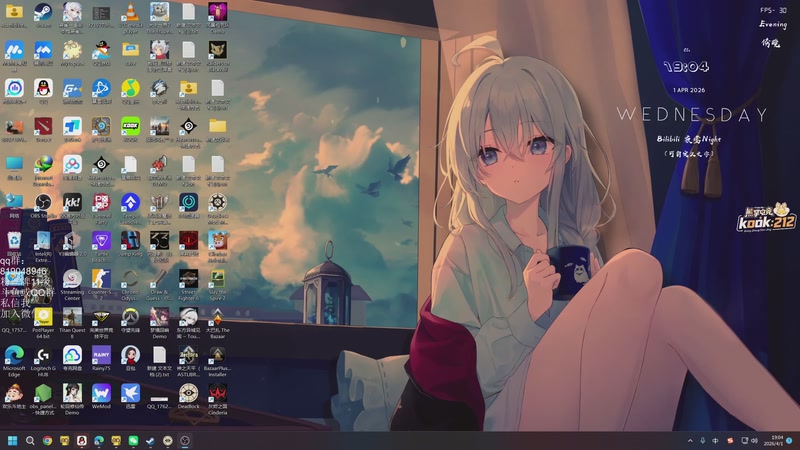Open volume control in the tray
The height and width of the screenshot is (450, 800).
(x=754, y=440)
